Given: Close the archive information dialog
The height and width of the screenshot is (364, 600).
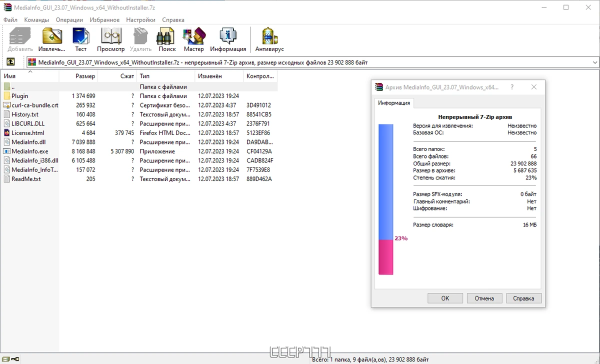Looking at the screenshot, I should (533, 87).
